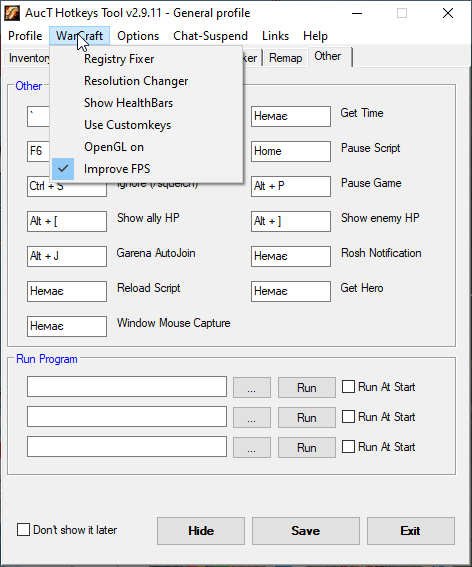Browse for the third program with ... button
The width and height of the screenshot is (472, 567).
[252, 448]
